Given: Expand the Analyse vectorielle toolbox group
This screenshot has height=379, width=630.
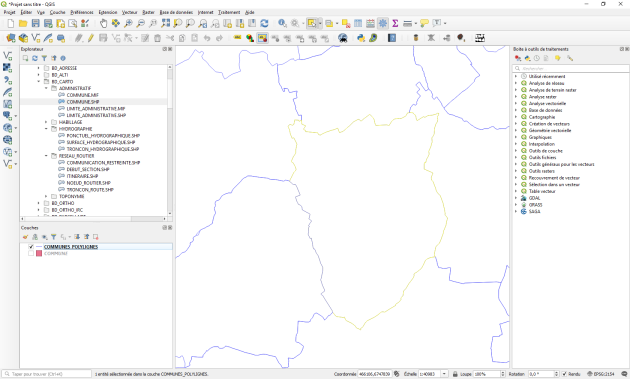Looking at the screenshot, I should (x=516, y=103).
